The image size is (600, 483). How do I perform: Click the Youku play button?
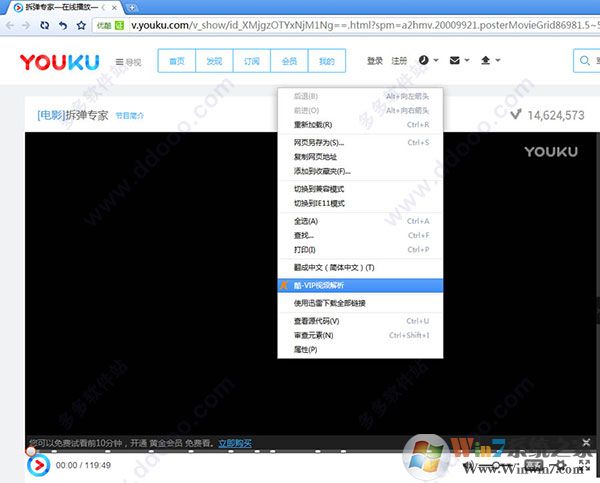(38, 465)
